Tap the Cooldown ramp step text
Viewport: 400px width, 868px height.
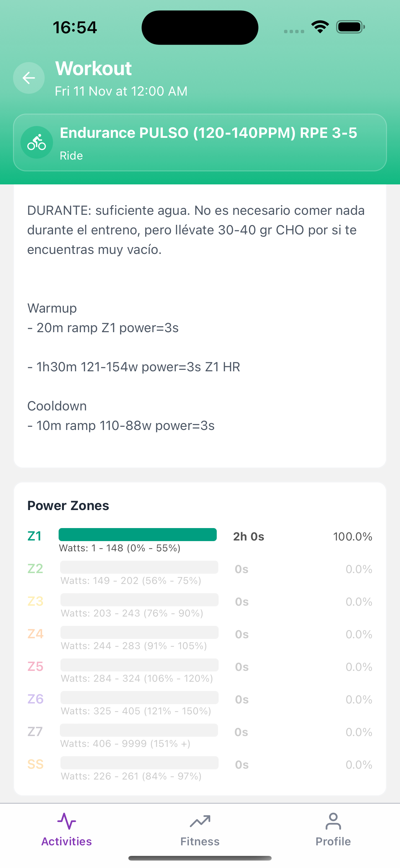click(121, 426)
